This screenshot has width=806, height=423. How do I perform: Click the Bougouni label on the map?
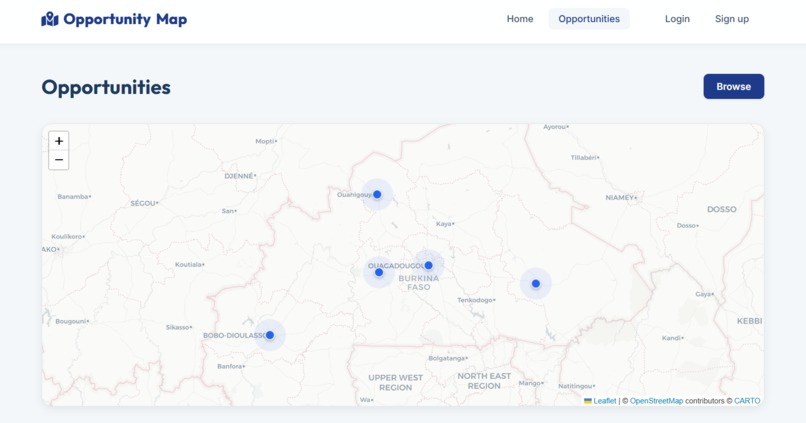pos(72,322)
